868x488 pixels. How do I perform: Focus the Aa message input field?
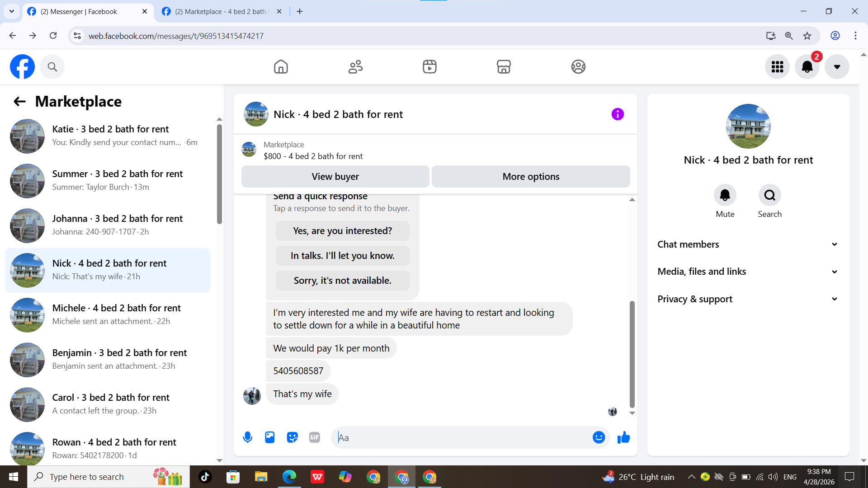pyautogui.click(x=461, y=437)
